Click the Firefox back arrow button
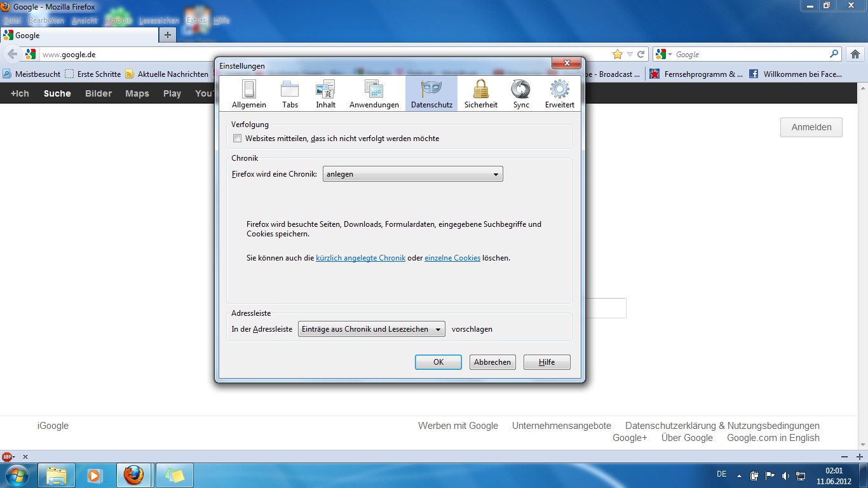 coord(12,55)
